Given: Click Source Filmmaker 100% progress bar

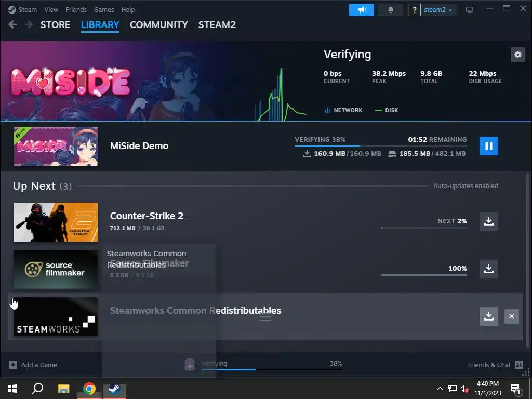Looking at the screenshot, I should click(424, 275).
